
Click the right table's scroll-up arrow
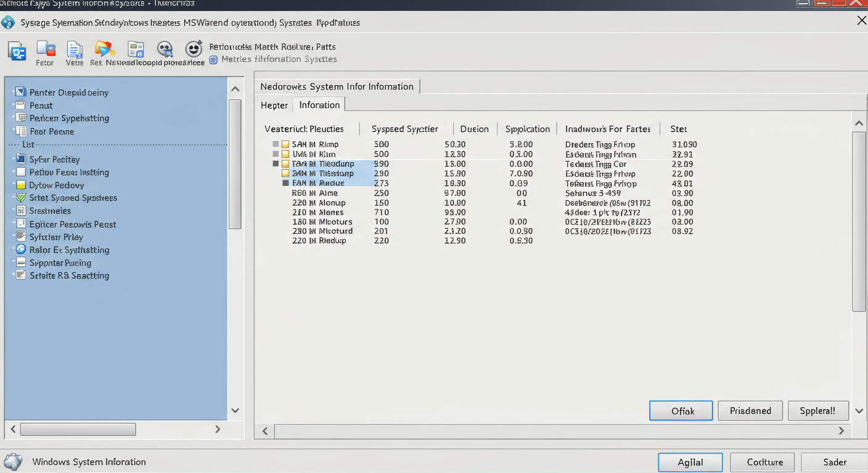tap(859, 123)
